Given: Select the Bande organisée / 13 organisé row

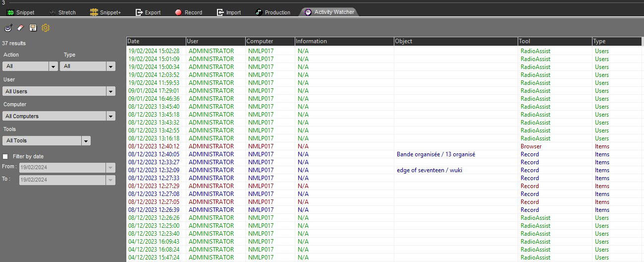Looking at the screenshot, I should point(435,154).
